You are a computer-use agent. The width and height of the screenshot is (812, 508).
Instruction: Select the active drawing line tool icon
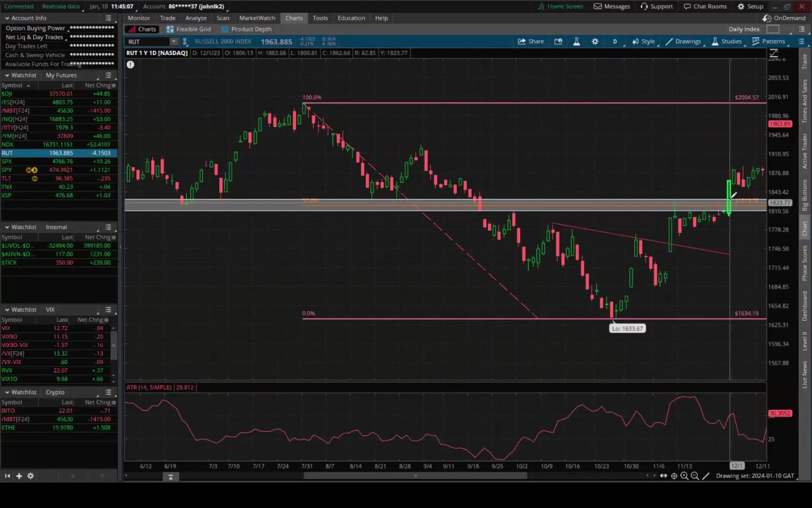[705, 476]
